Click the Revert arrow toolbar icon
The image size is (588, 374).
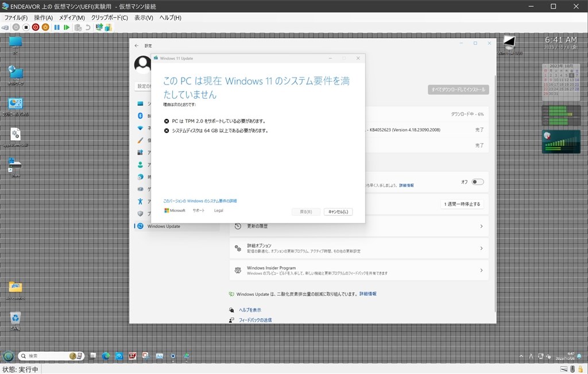[x=88, y=28]
